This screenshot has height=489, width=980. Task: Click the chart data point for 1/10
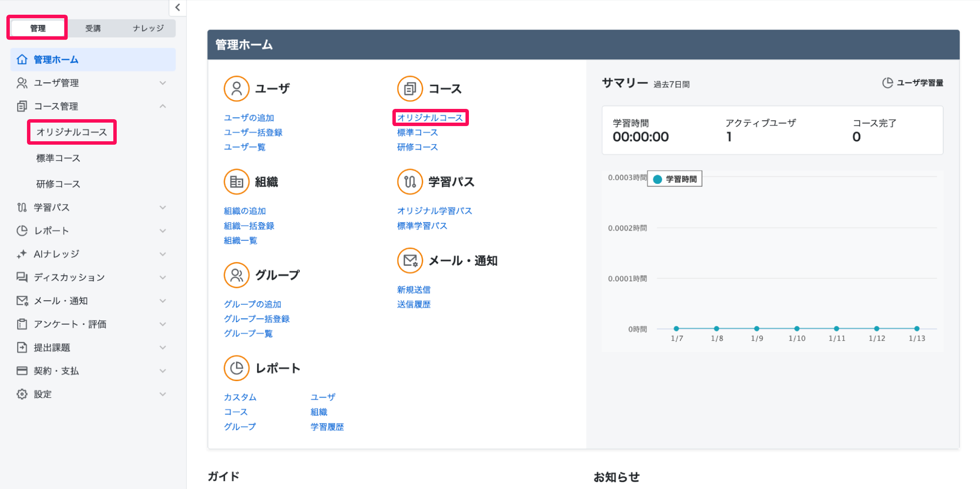pyautogui.click(x=797, y=329)
